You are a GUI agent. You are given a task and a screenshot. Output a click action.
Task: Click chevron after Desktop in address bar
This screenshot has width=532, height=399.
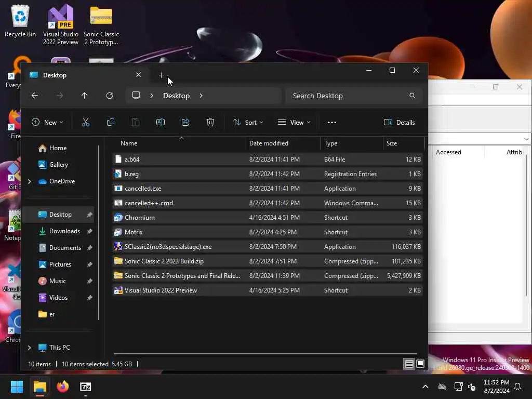pos(201,96)
